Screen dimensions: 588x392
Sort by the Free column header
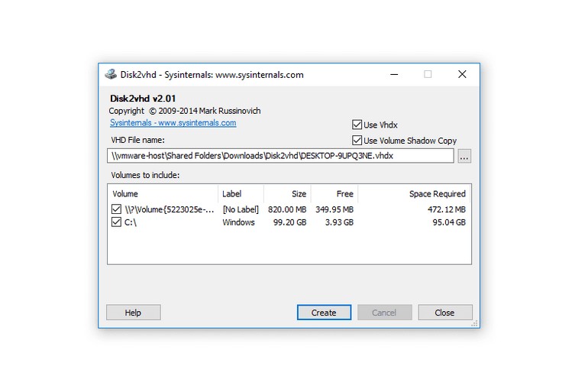click(334, 194)
